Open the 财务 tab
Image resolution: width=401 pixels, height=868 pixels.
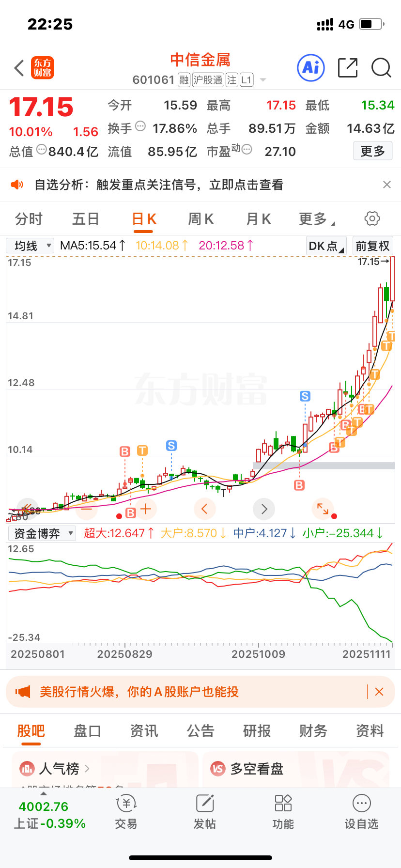(313, 731)
